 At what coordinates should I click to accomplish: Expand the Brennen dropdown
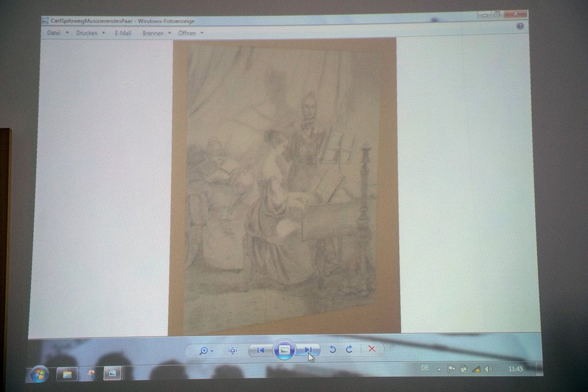coord(156,33)
